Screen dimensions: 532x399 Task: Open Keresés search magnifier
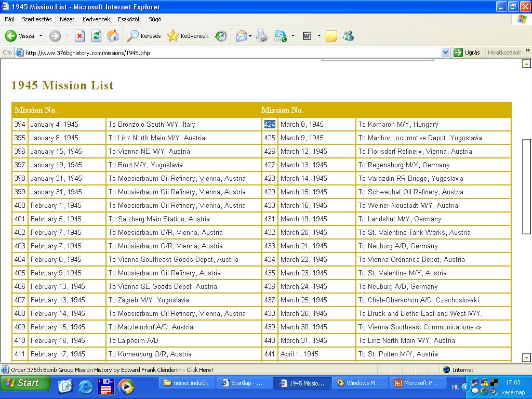pos(143,36)
